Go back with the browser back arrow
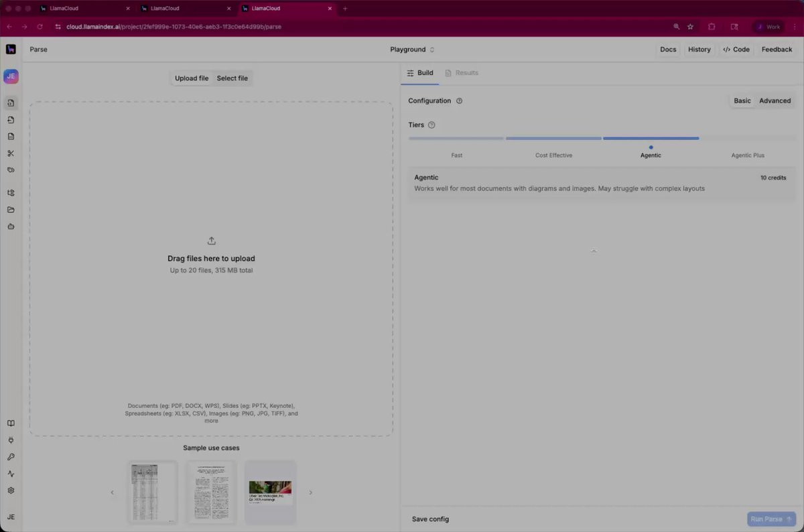Viewport: 804px width, 532px height. (x=9, y=27)
